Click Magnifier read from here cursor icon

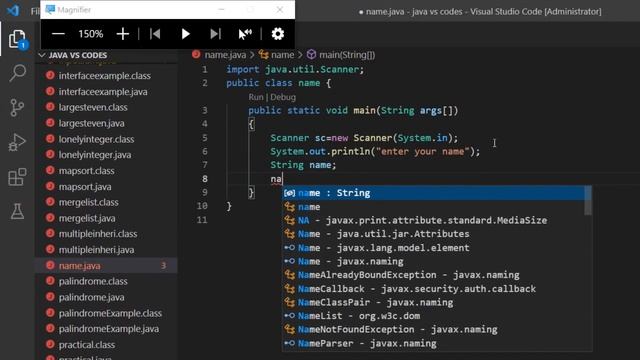(245, 34)
